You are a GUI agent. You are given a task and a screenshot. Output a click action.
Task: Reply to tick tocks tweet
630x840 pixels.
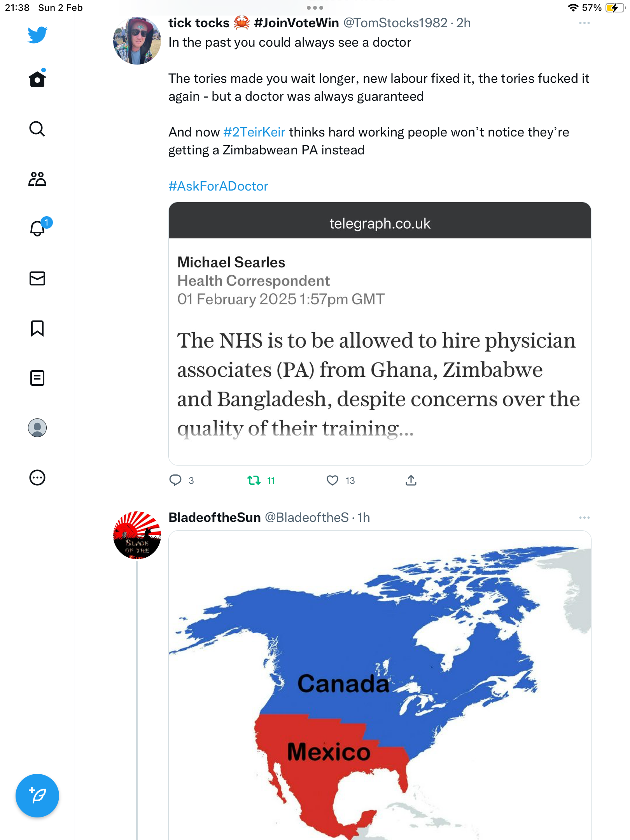point(175,480)
